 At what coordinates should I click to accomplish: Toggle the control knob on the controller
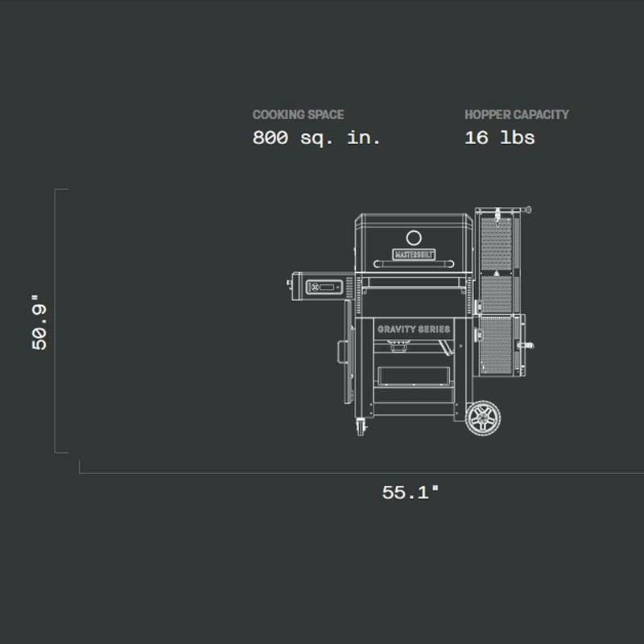pos(313,286)
